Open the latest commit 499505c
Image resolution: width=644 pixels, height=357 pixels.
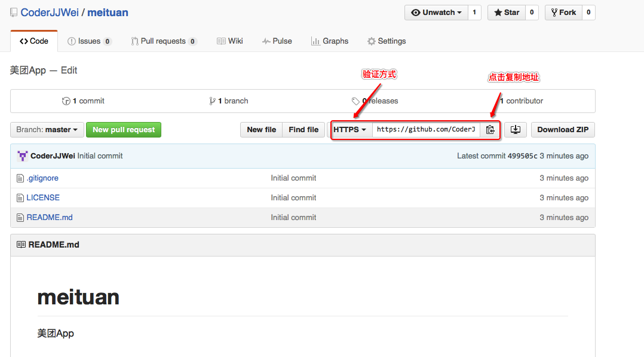[522, 156]
